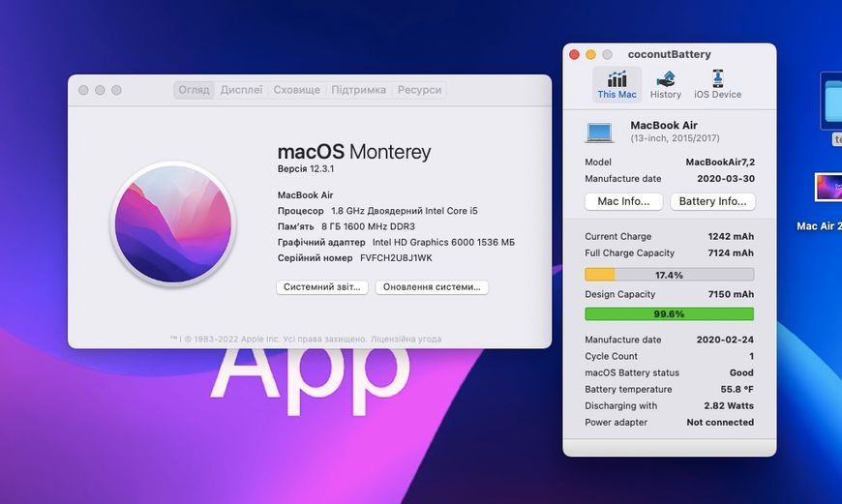Open This Mac view in coconutBattery
The image size is (842, 504).
616,85
